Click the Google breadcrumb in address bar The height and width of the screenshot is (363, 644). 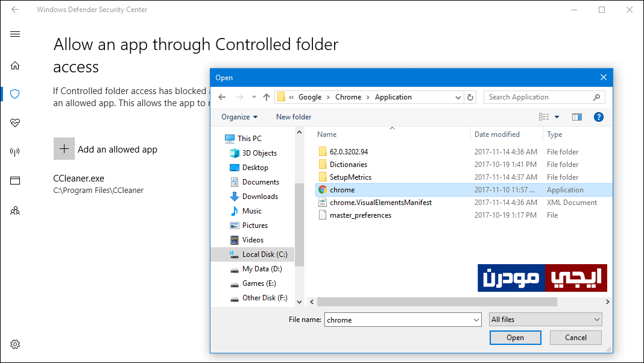pyautogui.click(x=310, y=97)
